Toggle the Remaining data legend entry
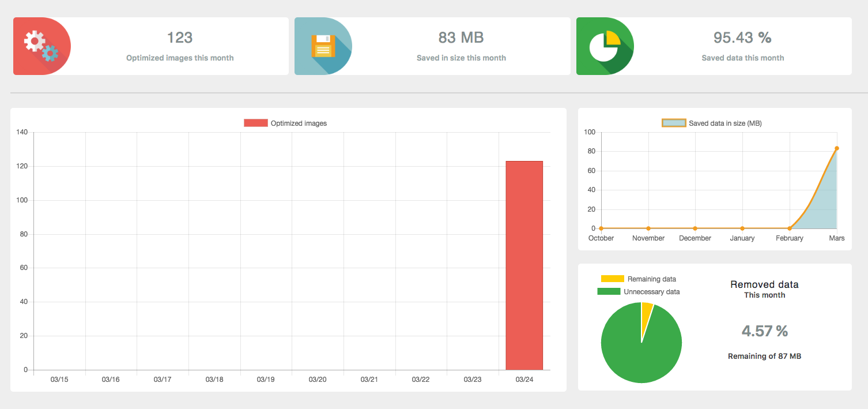Viewport: 868px width, 409px height. pos(639,279)
